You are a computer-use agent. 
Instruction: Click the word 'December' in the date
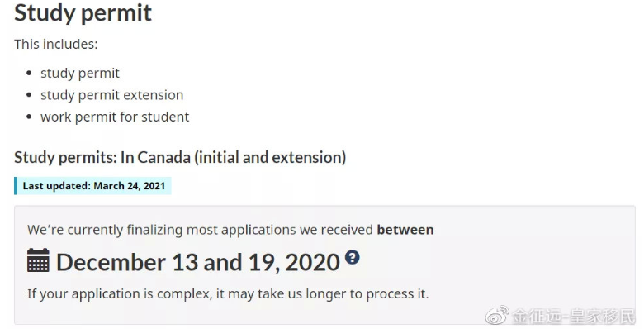click(x=111, y=262)
